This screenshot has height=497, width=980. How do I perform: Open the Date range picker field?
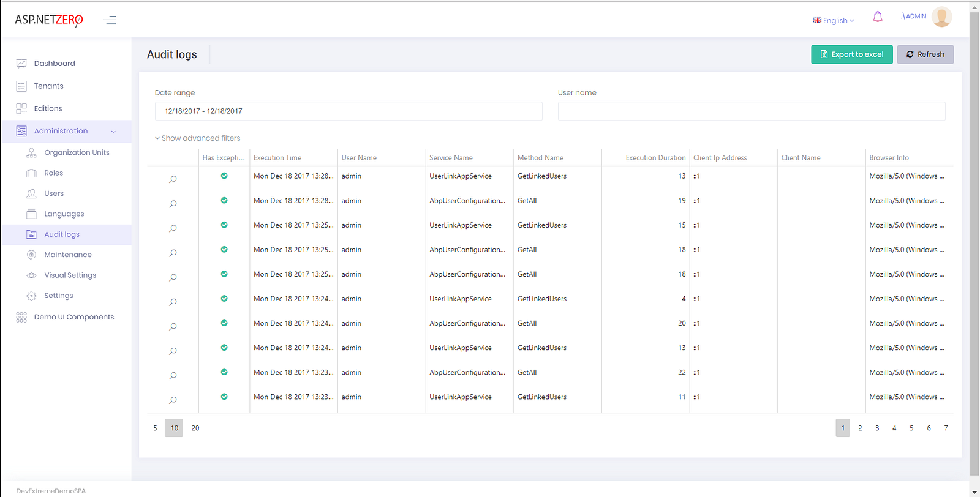click(349, 111)
